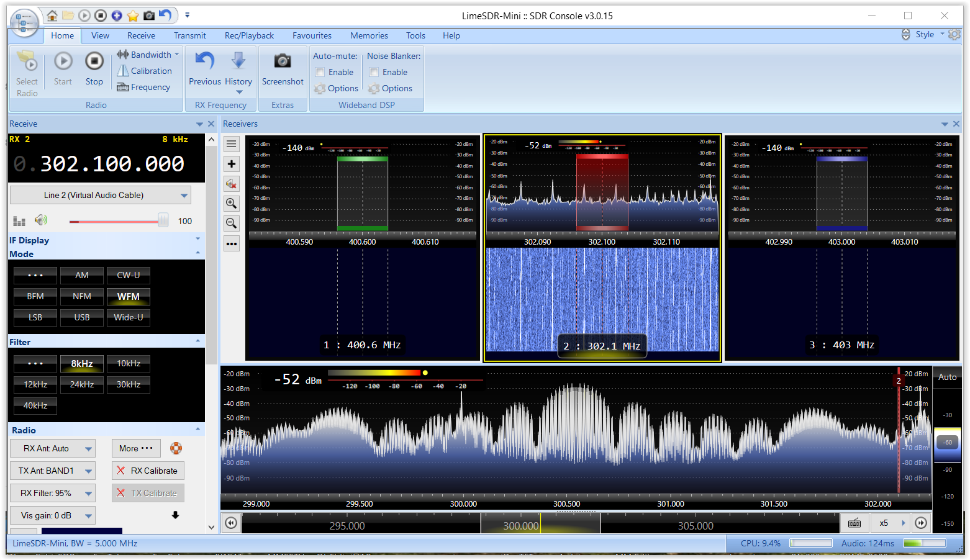Open the Bandwidth dropdown in ribbon
This screenshot has width=970, height=560.
coord(148,55)
